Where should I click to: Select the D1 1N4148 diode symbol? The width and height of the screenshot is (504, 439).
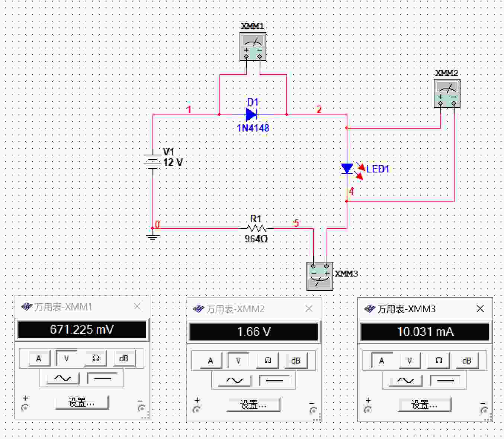[252, 114]
